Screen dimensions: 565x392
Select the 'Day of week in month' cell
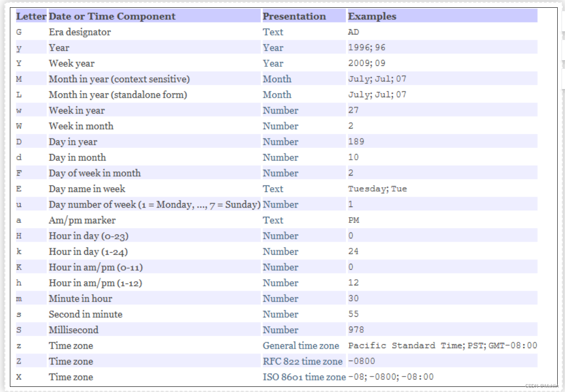[95, 173]
